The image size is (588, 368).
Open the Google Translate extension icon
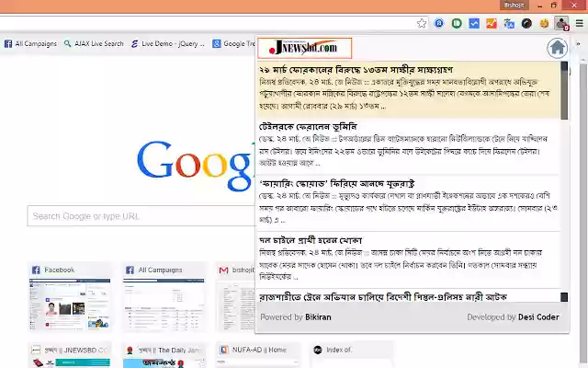click(x=509, y=23)
